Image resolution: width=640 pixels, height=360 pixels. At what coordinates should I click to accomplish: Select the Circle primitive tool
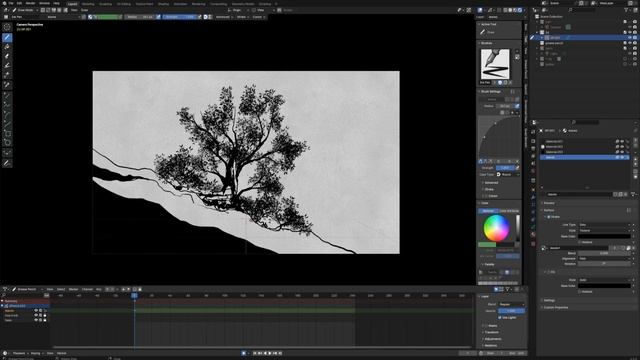[x=7, y=143]
